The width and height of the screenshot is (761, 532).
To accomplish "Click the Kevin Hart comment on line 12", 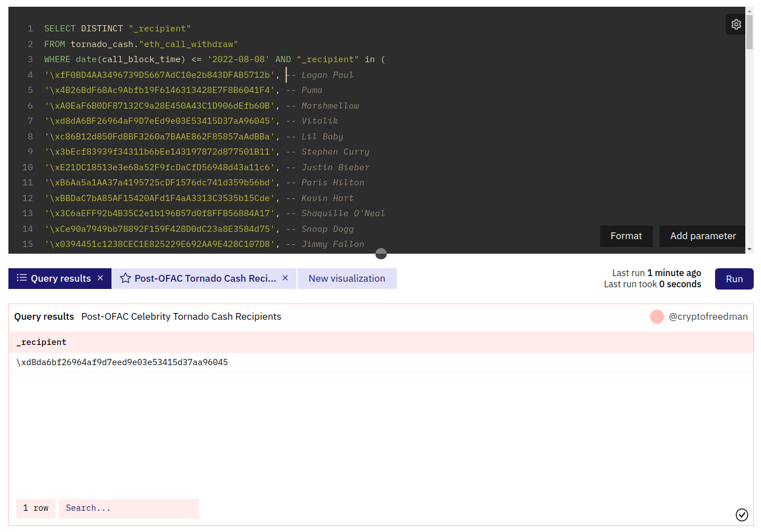I will pos(320,198).
